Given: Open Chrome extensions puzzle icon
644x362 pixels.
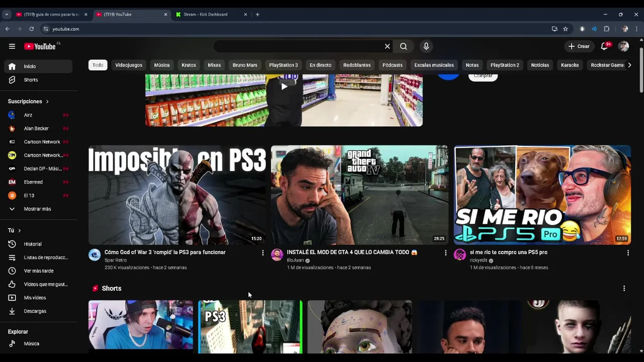Looking at the screenshot, I should (606, 29).
